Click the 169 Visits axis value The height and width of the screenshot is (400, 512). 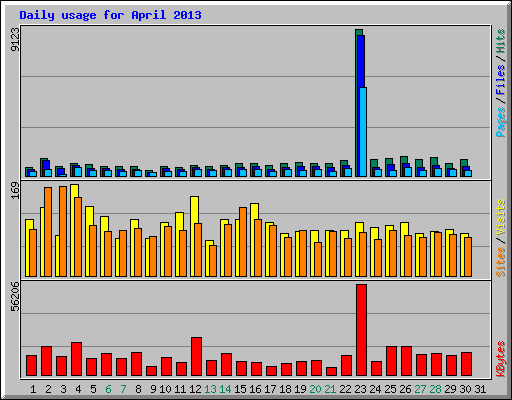(x=15, y=190)
